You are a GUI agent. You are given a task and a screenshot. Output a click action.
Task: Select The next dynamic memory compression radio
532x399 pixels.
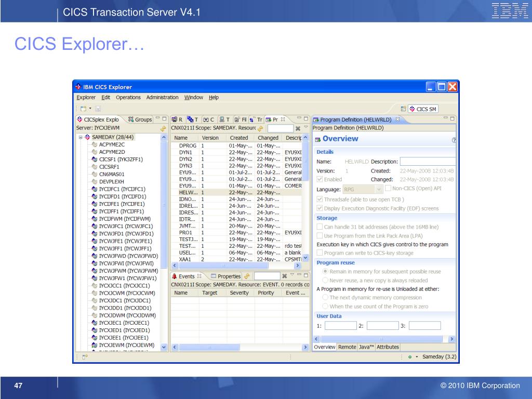(325, 297)
